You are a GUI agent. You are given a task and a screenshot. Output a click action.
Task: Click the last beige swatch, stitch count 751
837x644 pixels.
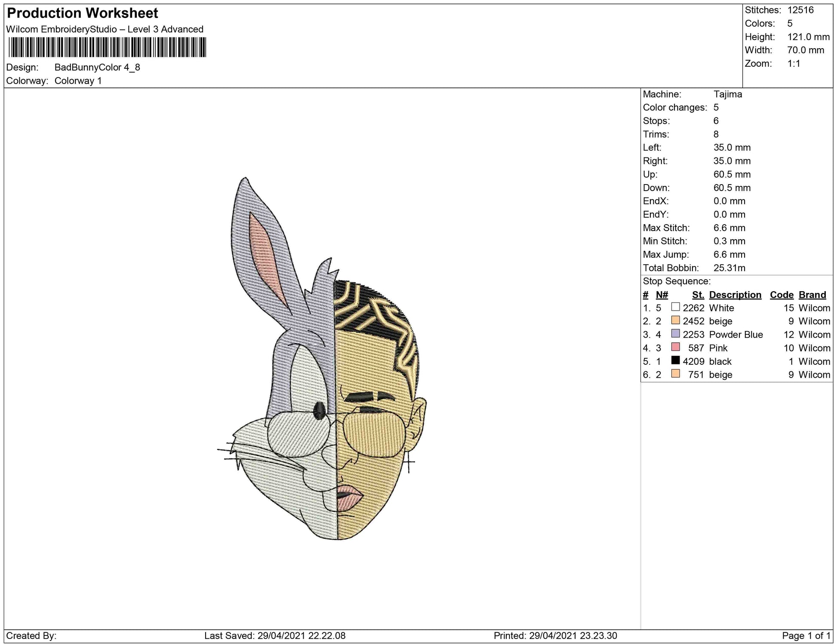coord(675,374)
